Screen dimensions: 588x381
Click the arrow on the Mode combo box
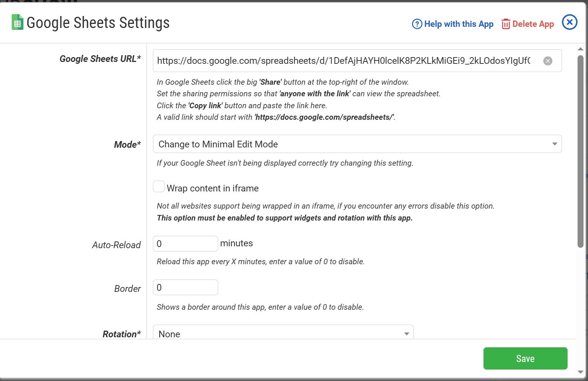point(554,144)
